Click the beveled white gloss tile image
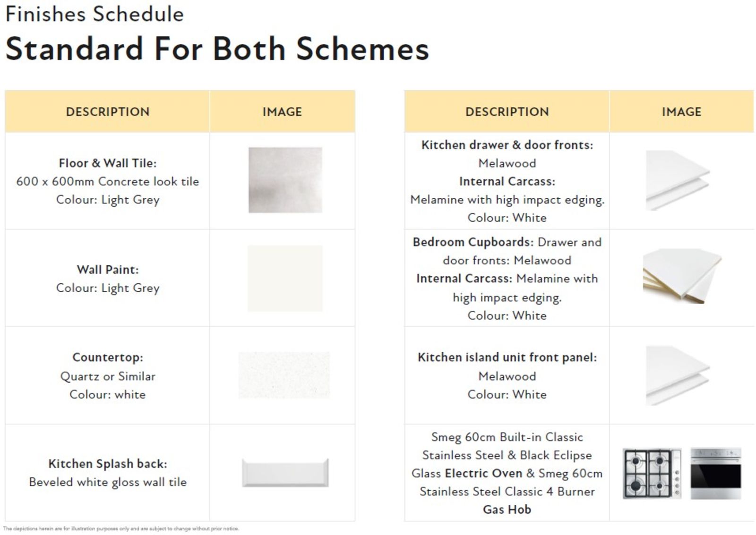This screenshot has height=535, width=756. tap(285, 473)
